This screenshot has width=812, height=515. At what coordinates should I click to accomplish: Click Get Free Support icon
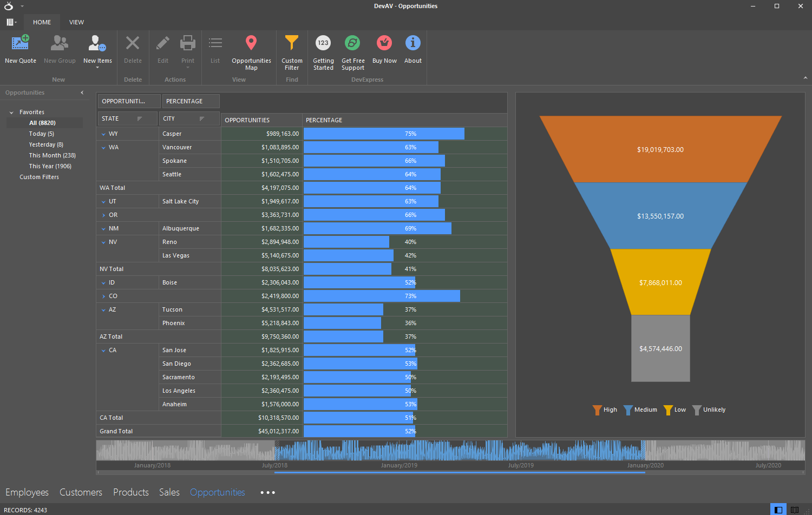click(x=353, y=43)
